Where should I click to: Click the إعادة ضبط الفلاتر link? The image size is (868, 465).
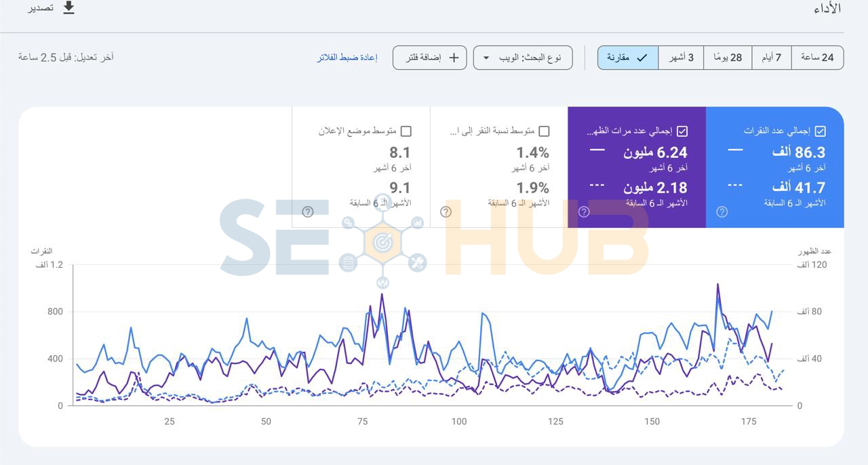(347, 58)
